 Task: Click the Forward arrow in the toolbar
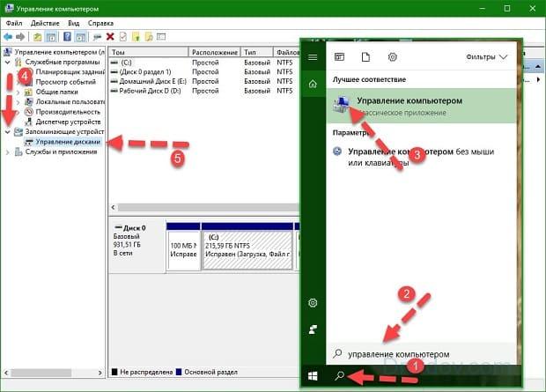click(x=20, y=37)
